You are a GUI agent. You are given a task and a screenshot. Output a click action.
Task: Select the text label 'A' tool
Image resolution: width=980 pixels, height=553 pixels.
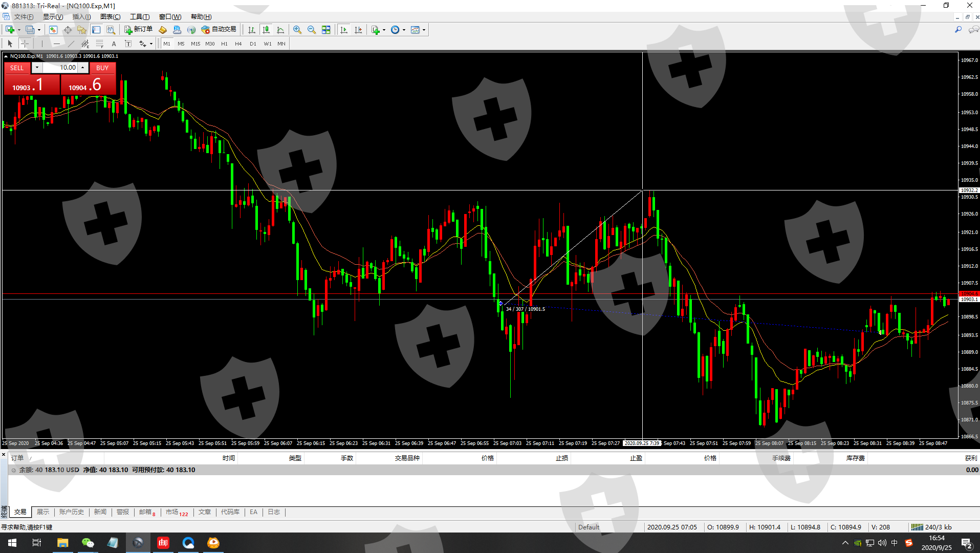click(114, 44)
